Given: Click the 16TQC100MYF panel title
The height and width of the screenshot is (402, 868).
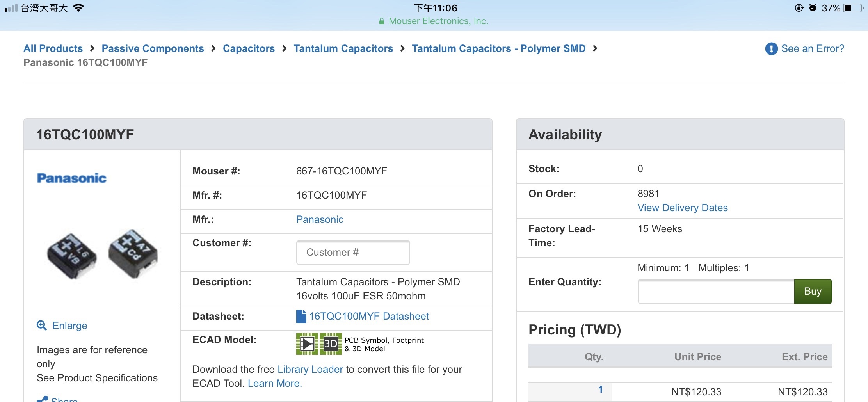Looking at the screenshot, I should [85, 135].
